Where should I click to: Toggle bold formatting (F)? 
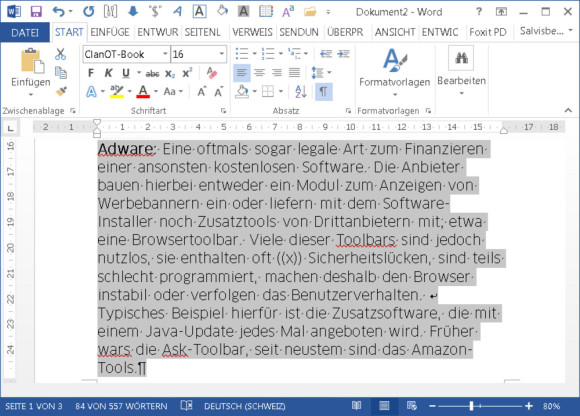tap(91, 73)
